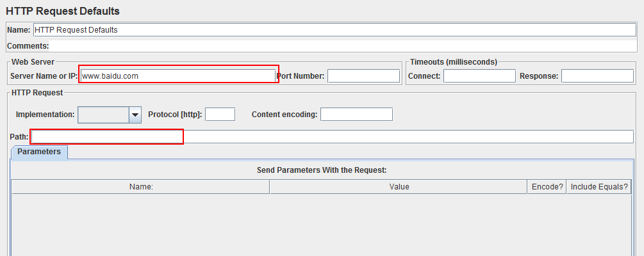The width and height of the screenshot is (644, 256).
Task: Focus the Path text field
Action: coord(332,136)
